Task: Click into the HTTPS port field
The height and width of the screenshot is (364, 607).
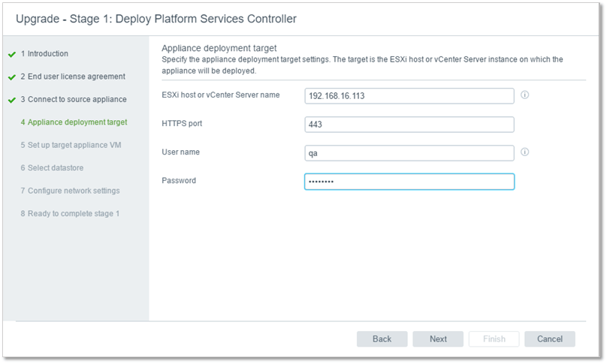Action: 409,125
